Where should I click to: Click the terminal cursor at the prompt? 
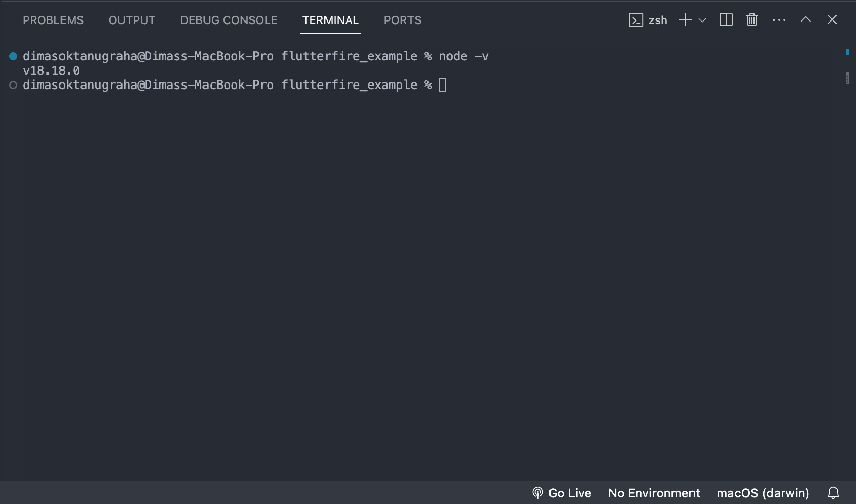(443, 85)
